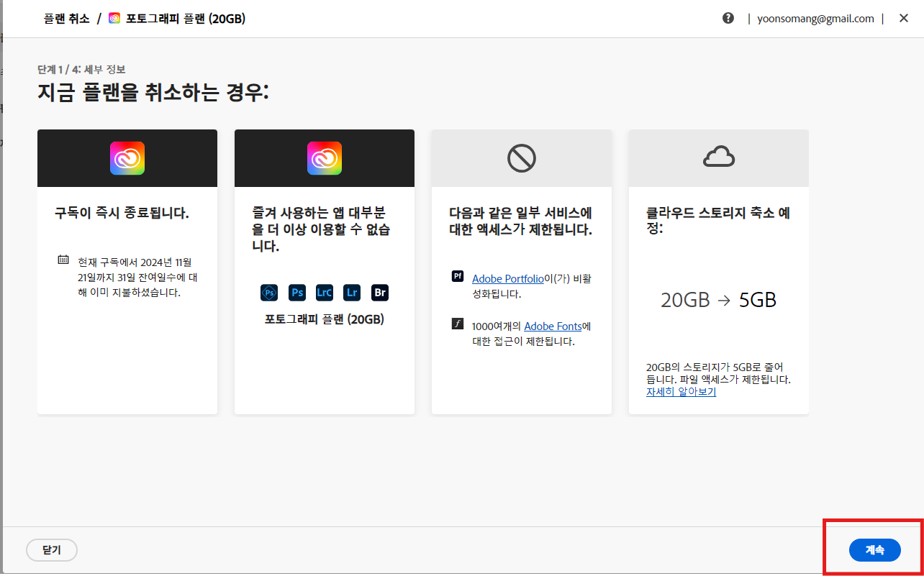Open the Adobe Portfolio link
Viewport: 924px width, 576px height.
pyautogui.click(x=509, y=278)
